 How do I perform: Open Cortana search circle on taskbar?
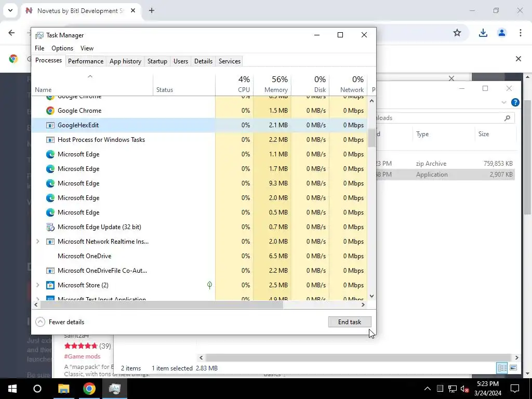point(37,389)
